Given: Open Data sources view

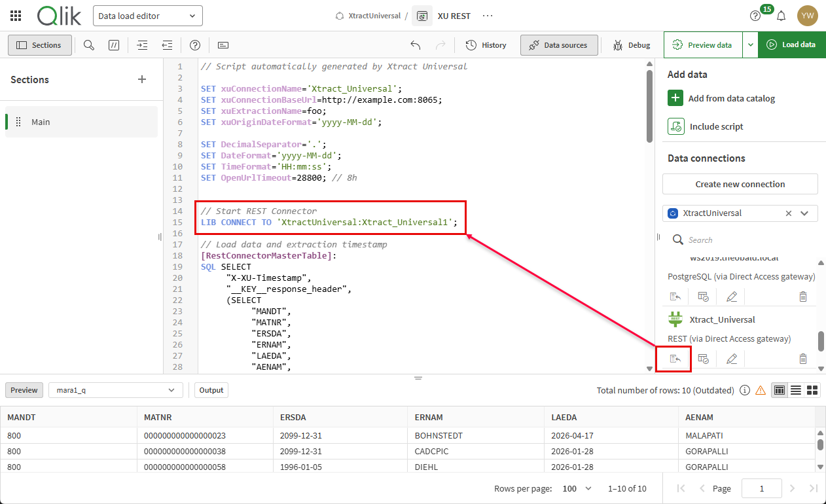Looking at the screenshot, I should 559,45.
